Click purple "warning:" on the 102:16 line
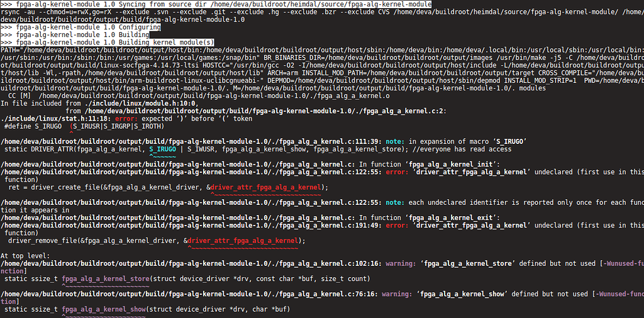The width and height of the screenshot is (644, 318). point(399,263)
